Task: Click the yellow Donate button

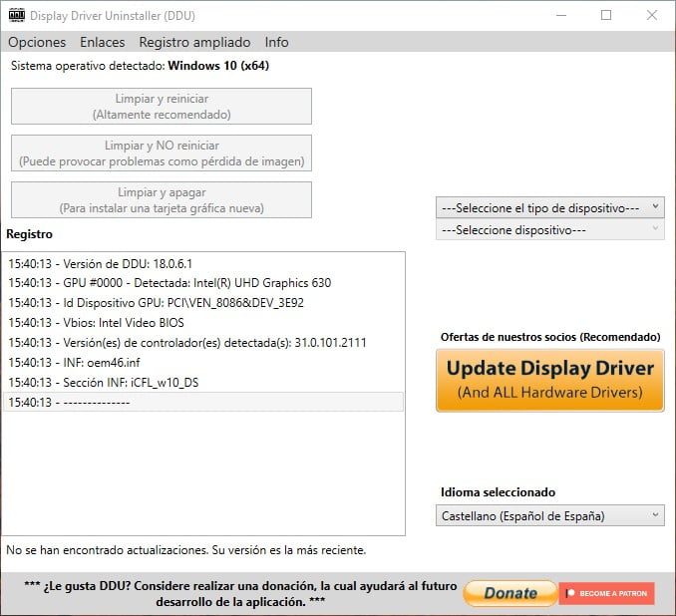Action: (510, 593)
